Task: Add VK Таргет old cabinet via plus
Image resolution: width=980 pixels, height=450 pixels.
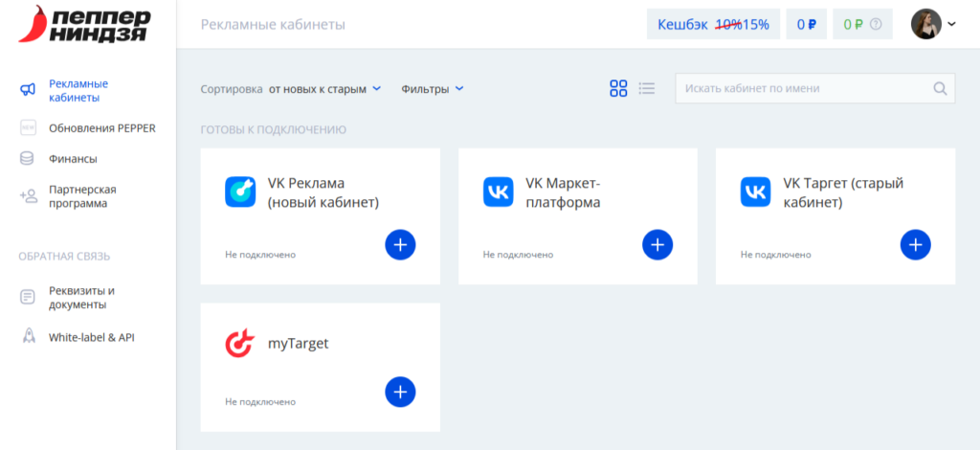Action: (x=915, y=245)
